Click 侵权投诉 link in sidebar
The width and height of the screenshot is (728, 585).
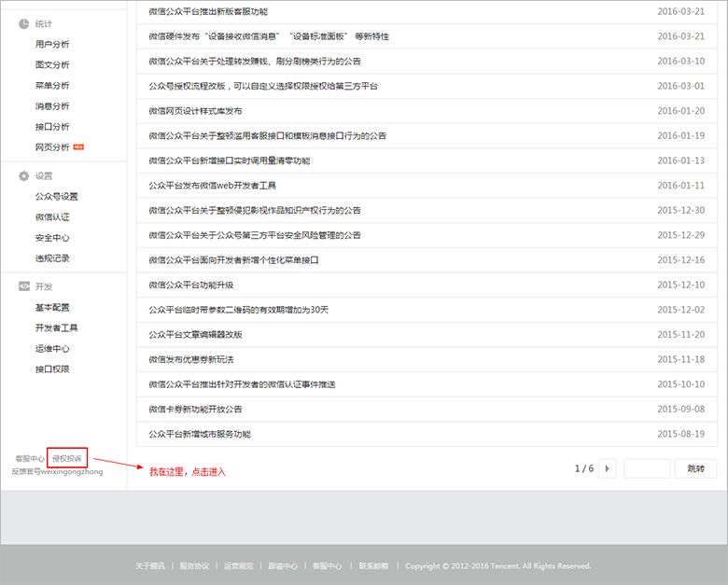point(67,459)
